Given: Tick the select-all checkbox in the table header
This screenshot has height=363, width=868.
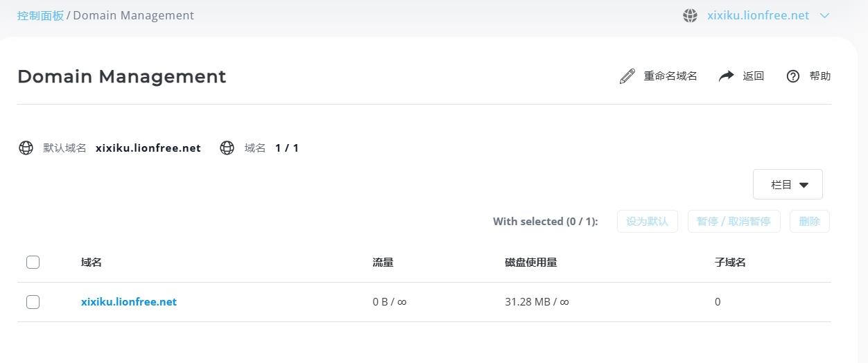Looking at the screenshot, I should [x=33, y=262].
